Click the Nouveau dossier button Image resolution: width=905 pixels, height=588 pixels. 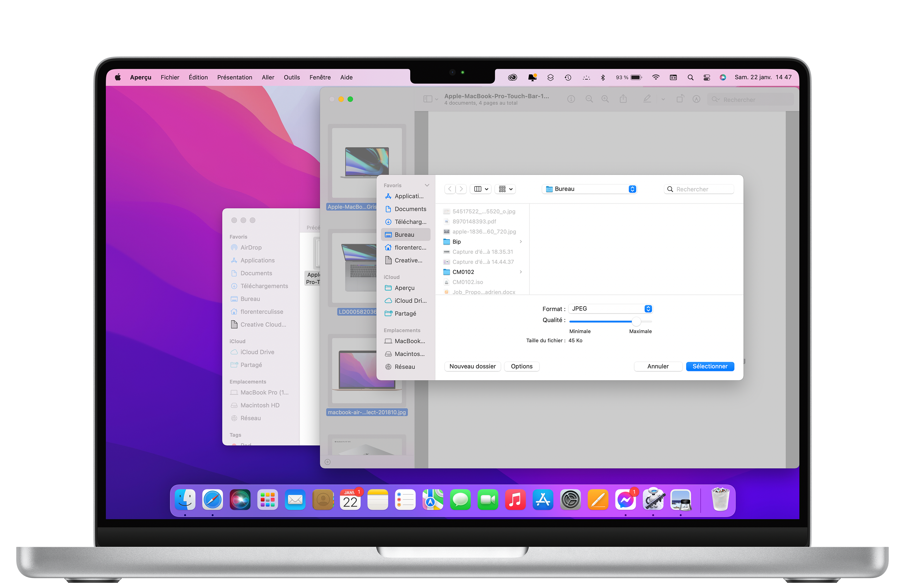472,367
